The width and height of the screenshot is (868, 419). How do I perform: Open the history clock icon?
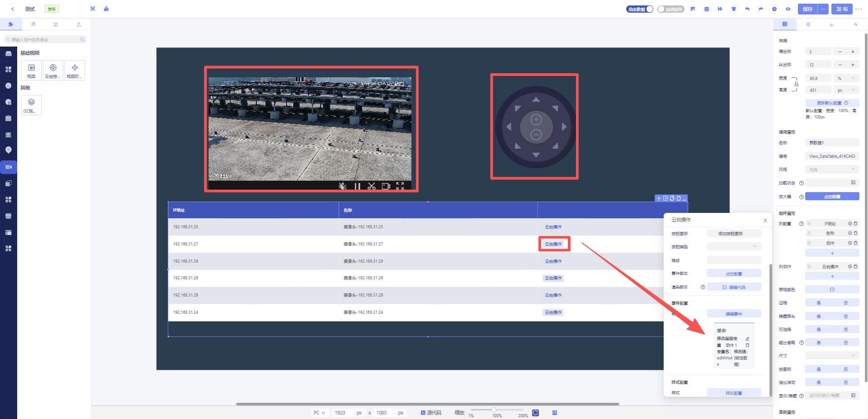click(x=774, y=9)
